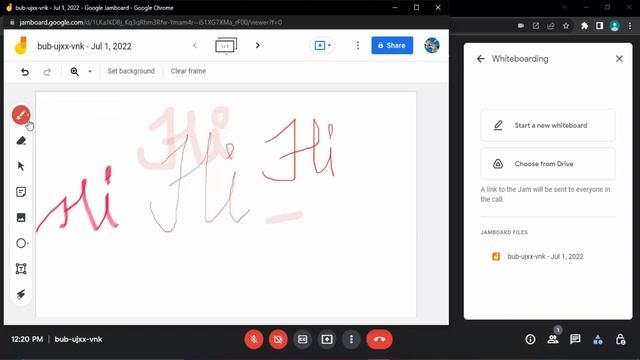Open the Chrome side panel icon
640x360 pixels.
pos(599,26)
